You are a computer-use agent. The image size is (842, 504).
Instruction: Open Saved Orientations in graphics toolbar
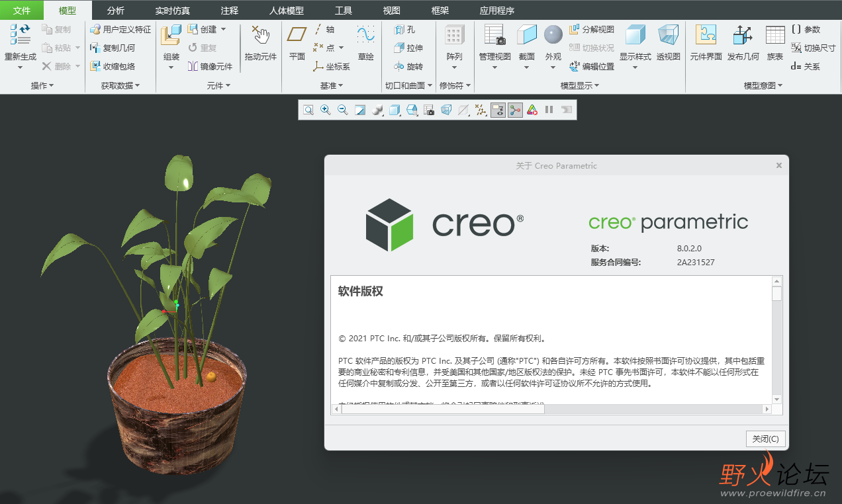pyautogui.click(x=412, y=110)
